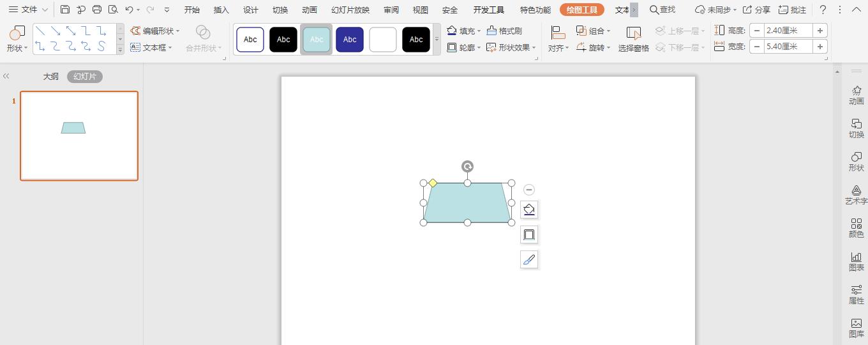Increase shape 高度 with plus button

click(820, 30)
